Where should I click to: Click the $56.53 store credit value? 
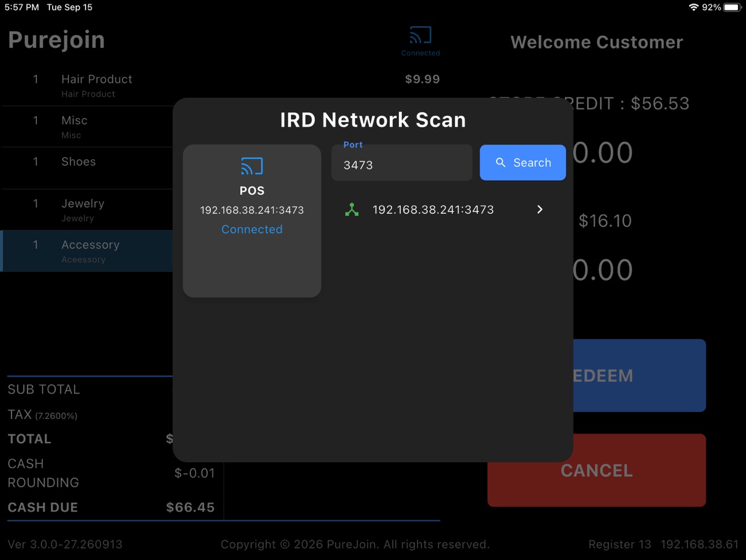point(660,104)
